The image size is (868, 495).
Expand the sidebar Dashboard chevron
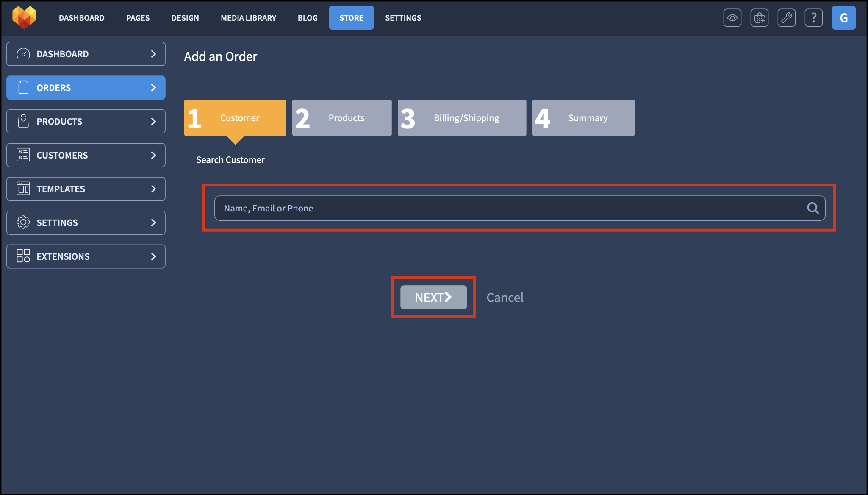153,54
